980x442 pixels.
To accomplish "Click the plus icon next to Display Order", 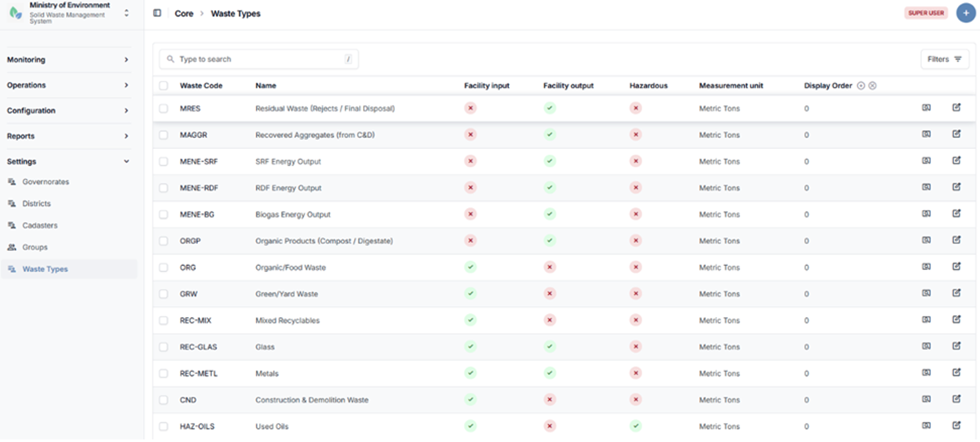I will [x=861, y=86].
